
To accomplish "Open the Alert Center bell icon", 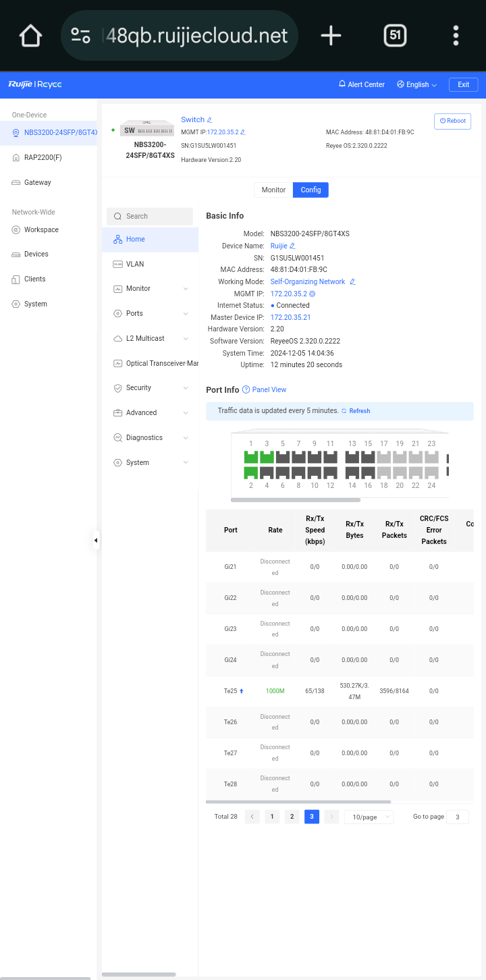I will (x=342, y=84).
